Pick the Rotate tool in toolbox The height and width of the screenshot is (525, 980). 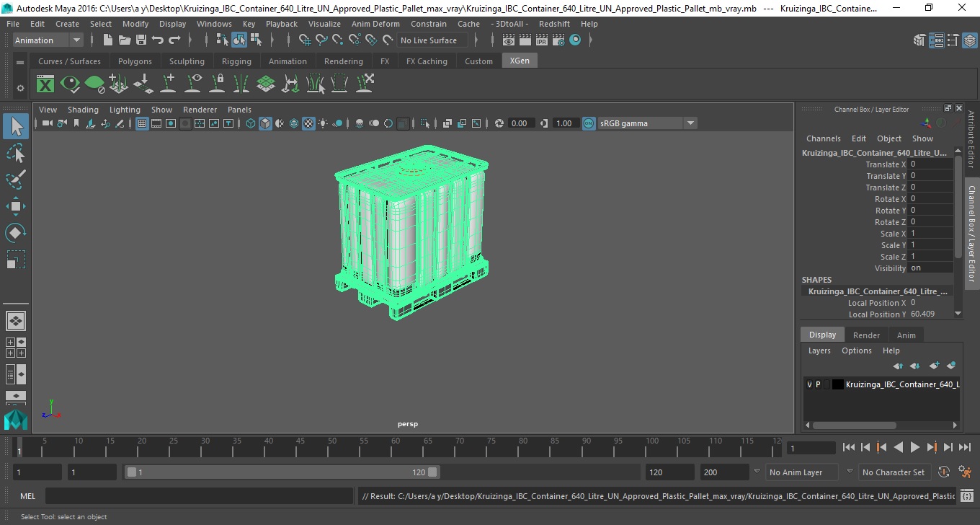16,232
